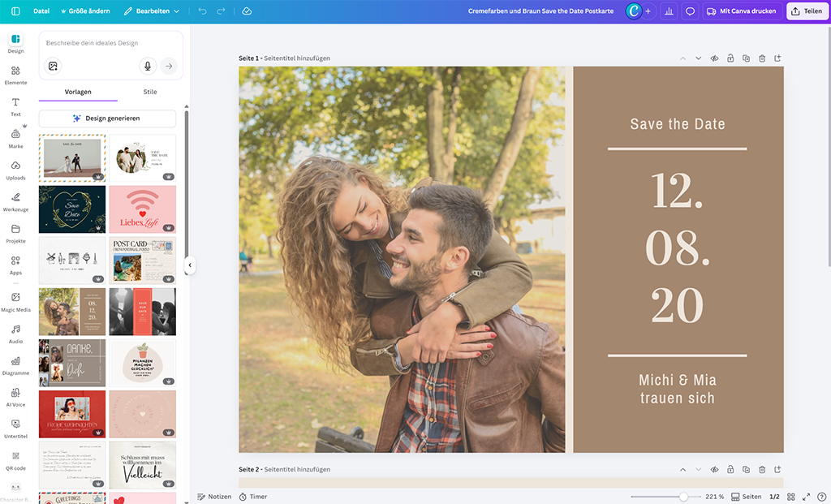Open the Audio panel
The image size is (831, 504).
pos(15,334)
